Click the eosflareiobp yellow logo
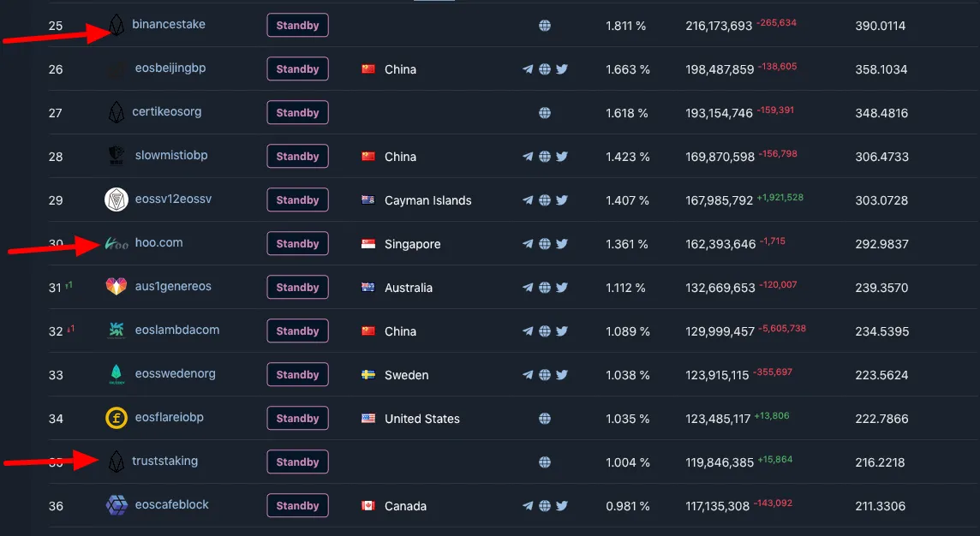Viewport: 980px width, 536px height. [x=117, y=418]
